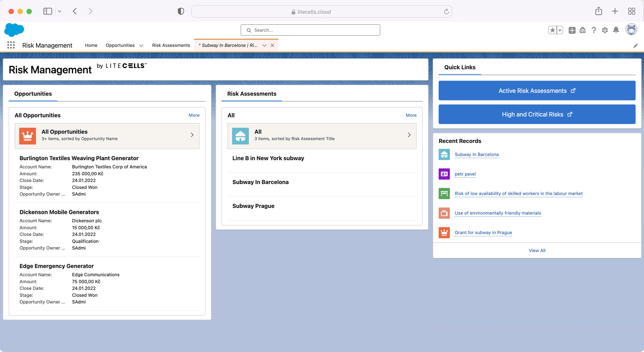This screenshot has width=644, height=352.
Task: Open petr pavel recent record link
Action: pyautogui.click(x=465, y=174)
